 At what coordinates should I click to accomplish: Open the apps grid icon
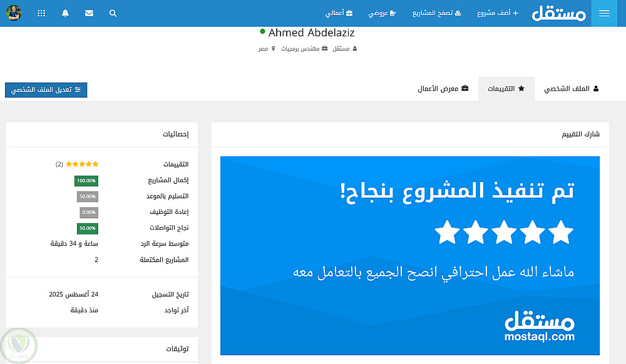(41, 13)
